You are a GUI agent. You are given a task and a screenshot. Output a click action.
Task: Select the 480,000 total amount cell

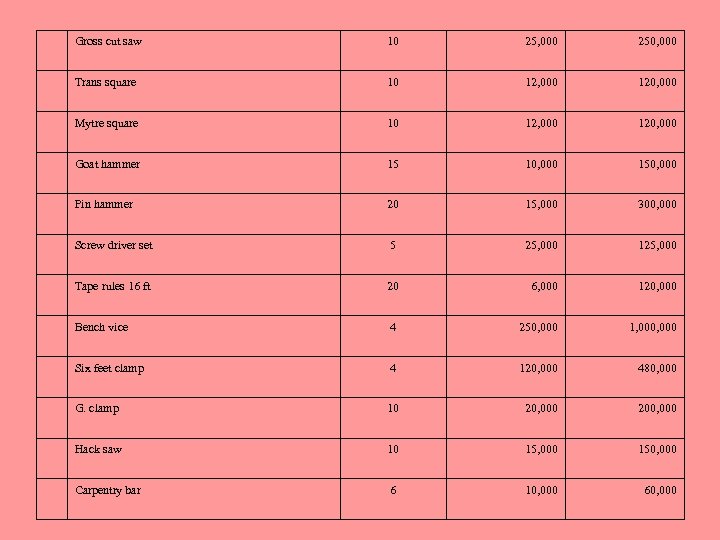(x=658, y=368)
